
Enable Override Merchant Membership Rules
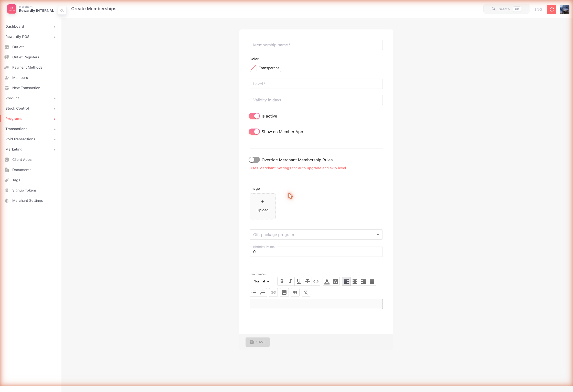click(254, 160)
